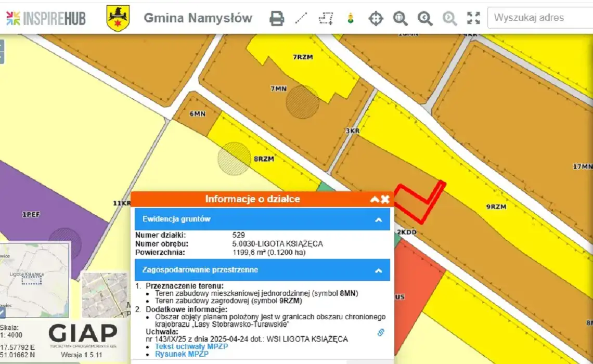The width and height of the screenshot is (593, 364).
Task: Activate the polygon area measurement tool
Action: [x=326, y=18]
